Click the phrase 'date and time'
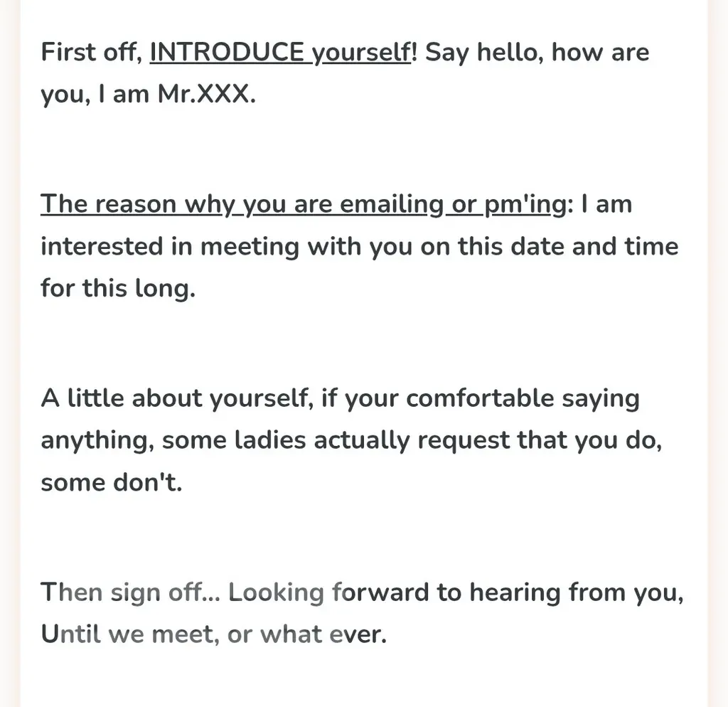 [x=594, y=246]
